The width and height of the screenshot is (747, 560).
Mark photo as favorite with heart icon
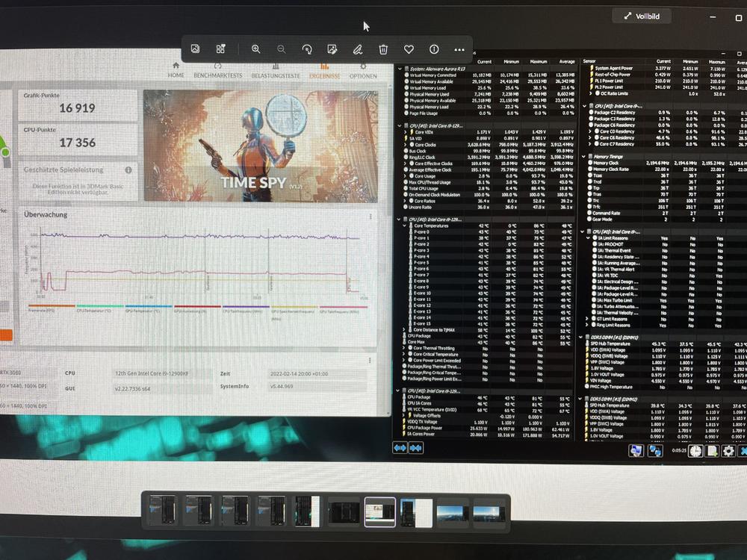pyautogui.click(x=409, y=49)
